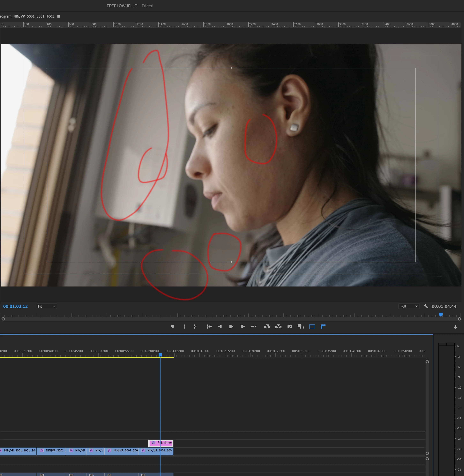Toggle the program monitor rulers
This screenshot has height=476, width=464.
323,327
